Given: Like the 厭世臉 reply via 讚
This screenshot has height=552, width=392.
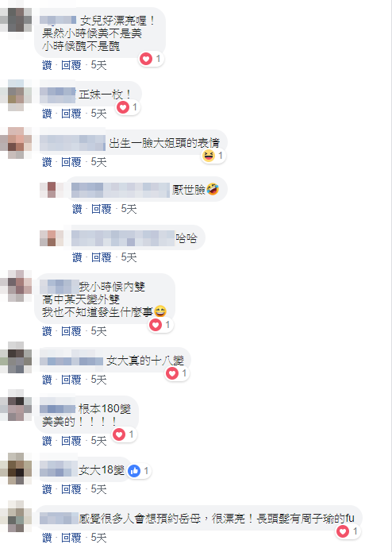Looking at the screenshot, I should [x=77, y=209].
